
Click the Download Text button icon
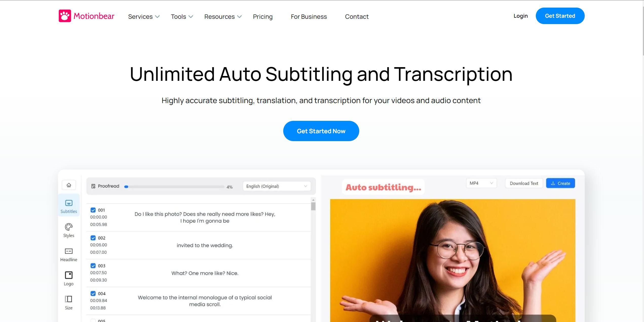point(524,183)
